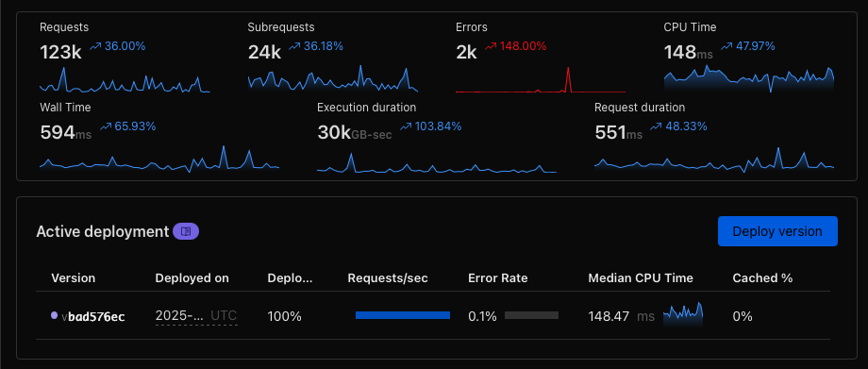
Task: Click the blue Requests/sec bar
Action: (403, 315)
